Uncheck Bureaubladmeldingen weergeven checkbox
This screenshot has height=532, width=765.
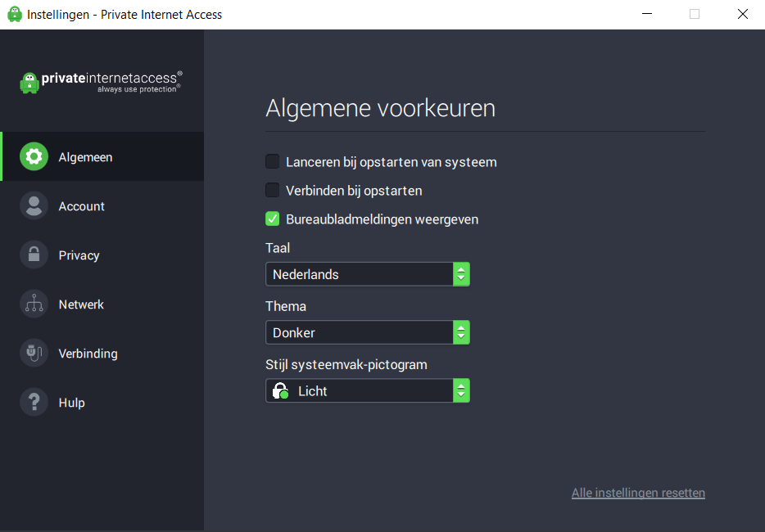pos(272,219)
